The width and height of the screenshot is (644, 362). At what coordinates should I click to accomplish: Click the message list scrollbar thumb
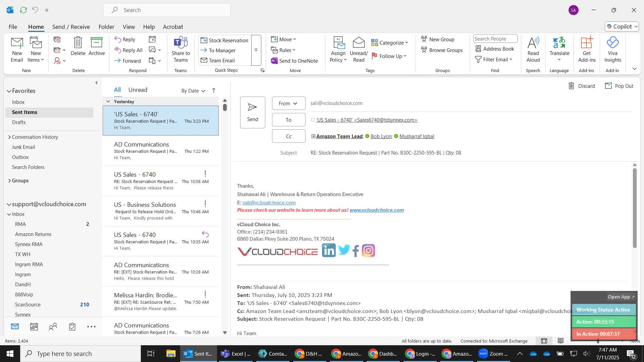[x=225, y=107]
